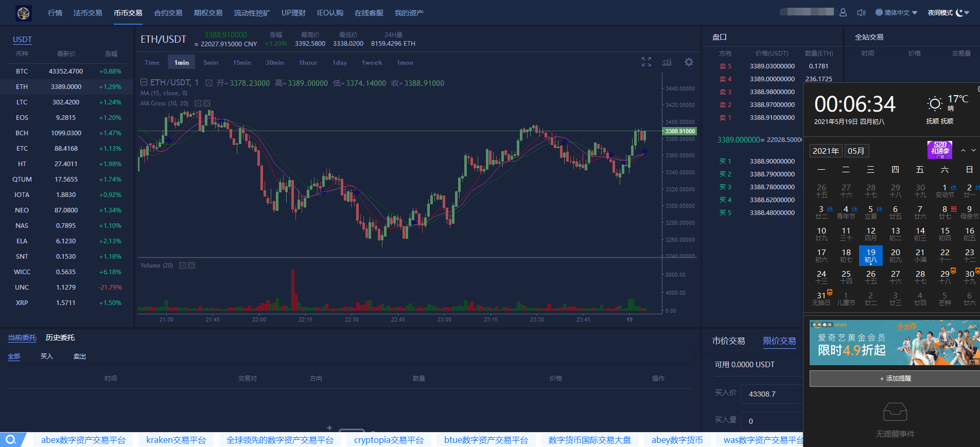Switch to the 历史委托 tab
The width and height of the screenshot is (980, 447).
60,337
